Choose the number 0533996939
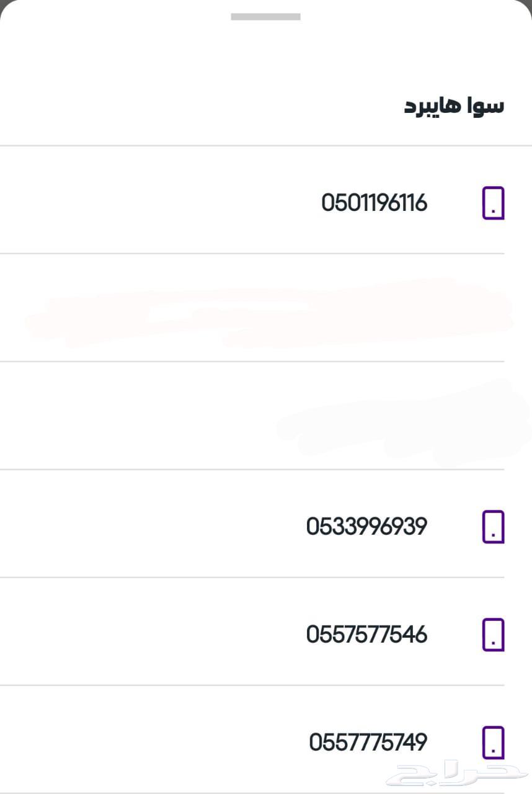Image resolution: width=532 pixels, height=794 pixels. 366,527
